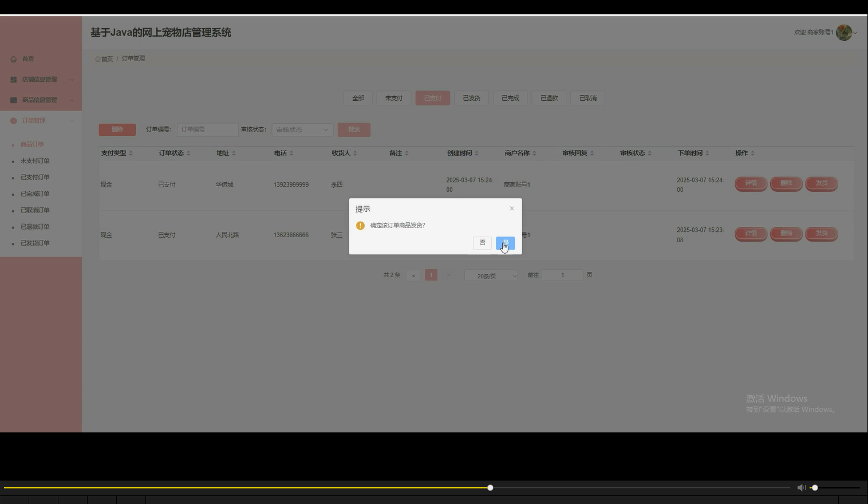Open 未支付订单 in the sidebar
Screen dimensions: 868x504
pos(35,161)
